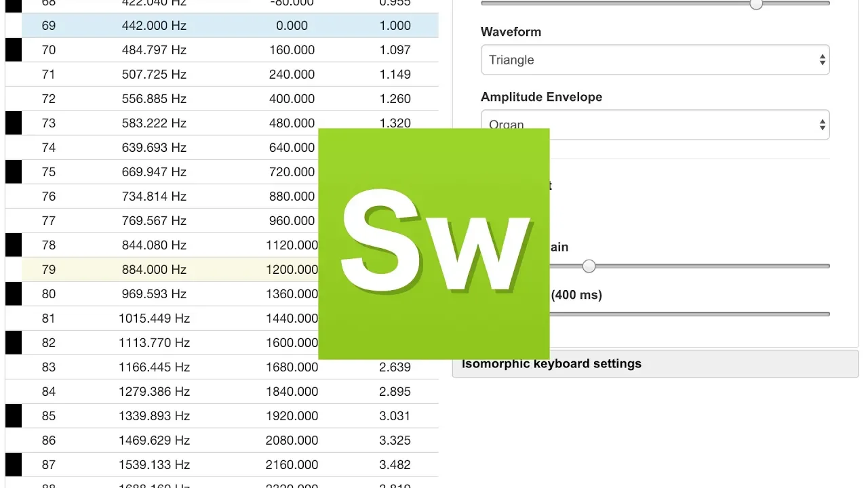Image resolution: width=868 pixels, height=488 pixels.
Task: Click the slider handle above the Waveform label
Action: click(756, 4)
